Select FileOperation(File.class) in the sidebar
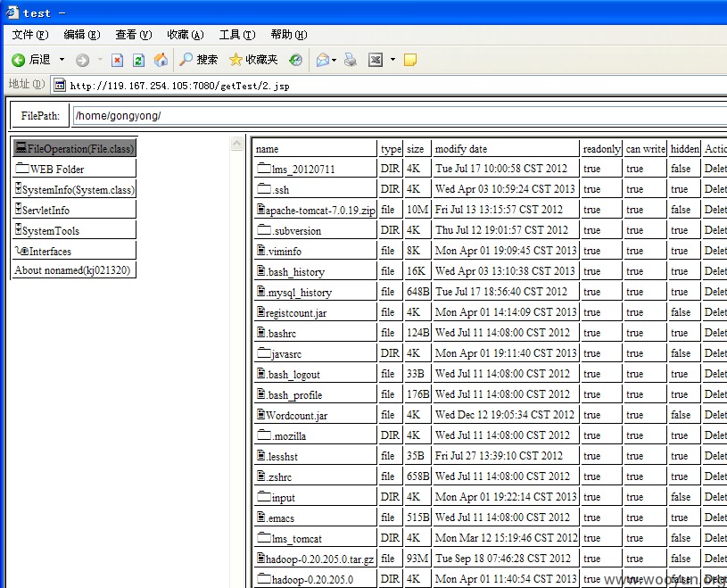The height and width of the screenshot is (588, 727). pos(74,148)
